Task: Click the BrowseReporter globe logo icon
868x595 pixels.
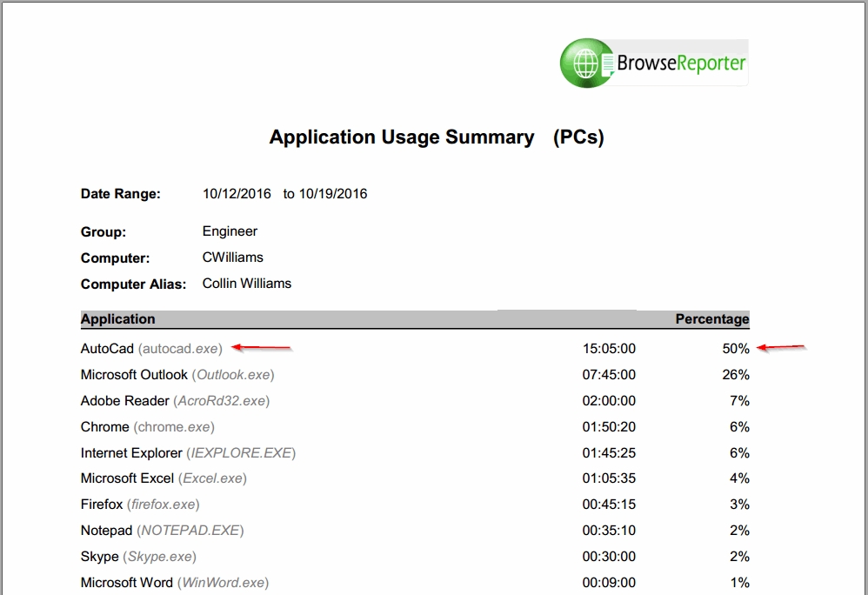Action: 587,64
